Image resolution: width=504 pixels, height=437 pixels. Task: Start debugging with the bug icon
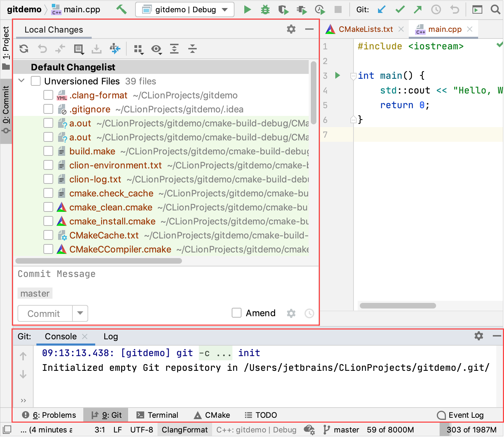(265, 9)
